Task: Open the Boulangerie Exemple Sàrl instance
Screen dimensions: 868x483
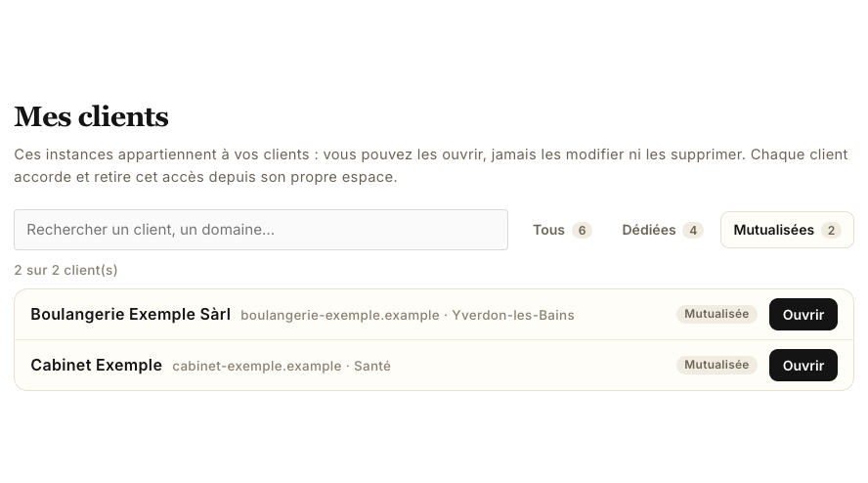Action: pos(803,315)
